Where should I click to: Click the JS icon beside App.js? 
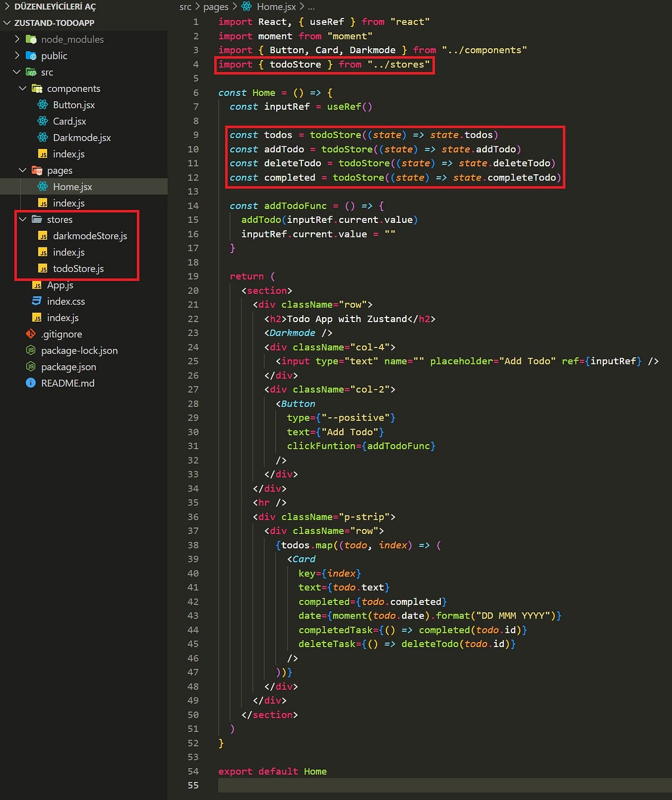37,285
